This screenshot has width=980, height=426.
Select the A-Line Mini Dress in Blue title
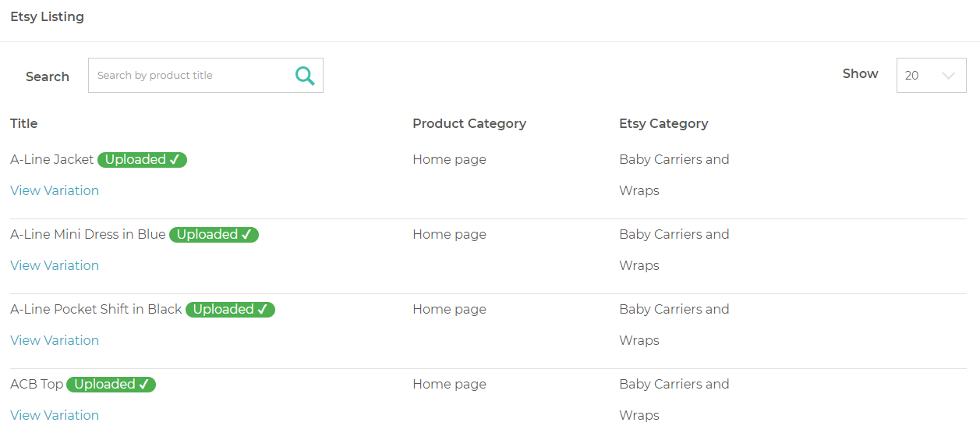pos(88,235)
